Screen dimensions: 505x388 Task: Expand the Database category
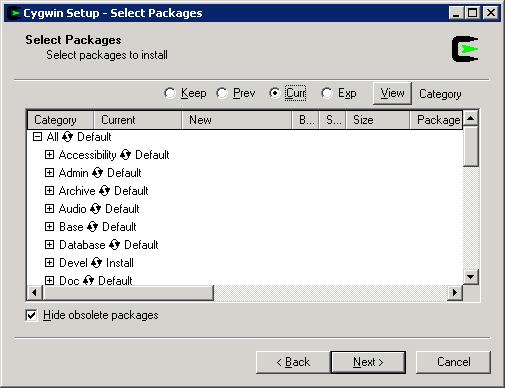[49, 245]
